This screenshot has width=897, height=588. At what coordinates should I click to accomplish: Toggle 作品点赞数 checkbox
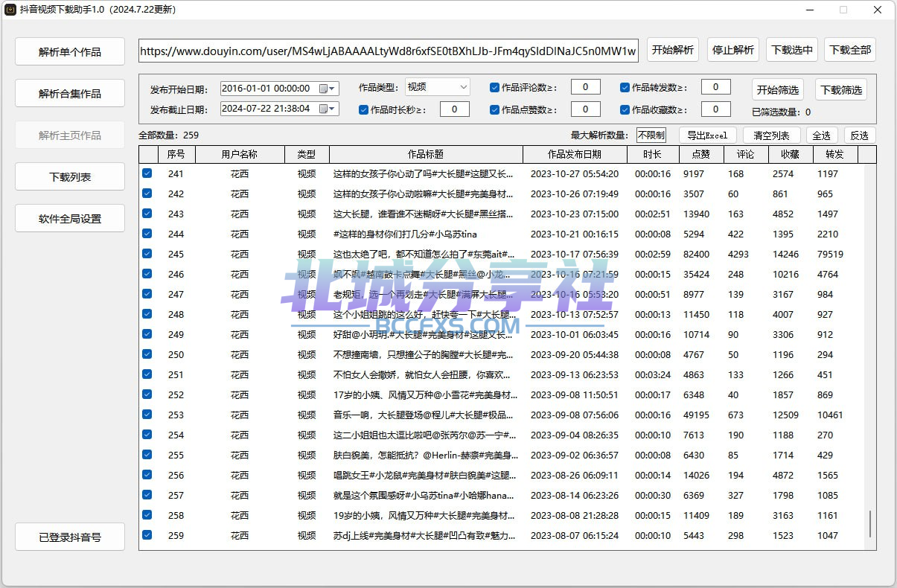click(494, 110)
